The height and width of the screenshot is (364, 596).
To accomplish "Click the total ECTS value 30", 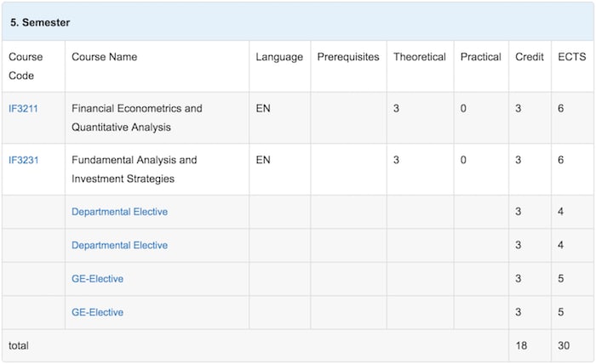I will pyautogui.click(x=564, y=346).
